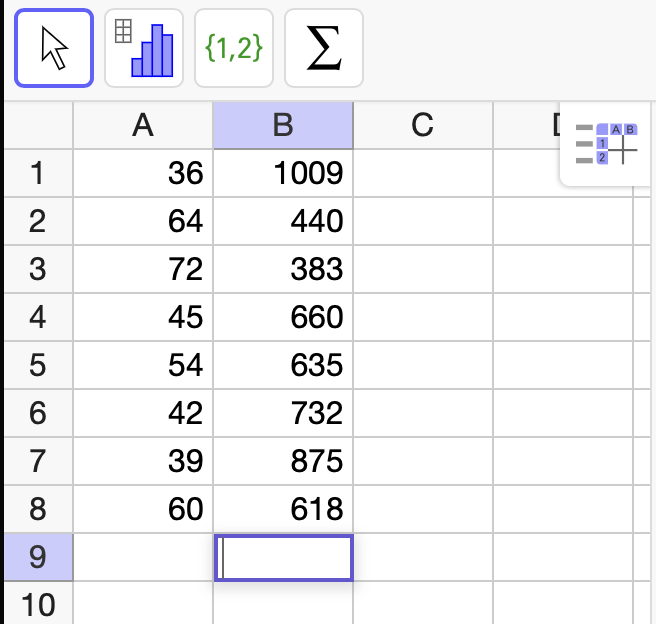Select row 1 header
This screenshot has height=624, width=656.
37,174
